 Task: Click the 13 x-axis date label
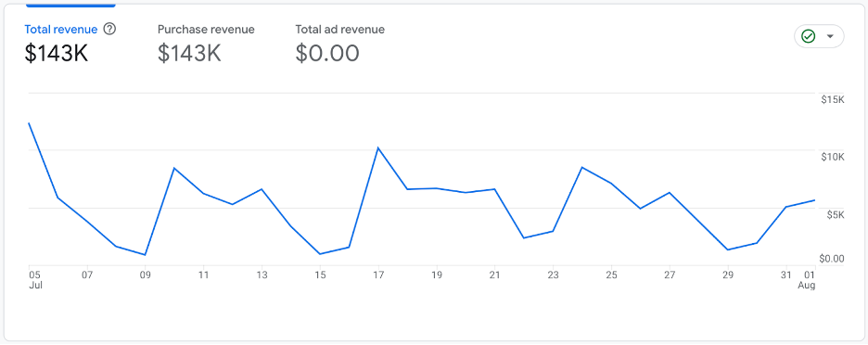[262, 275]
